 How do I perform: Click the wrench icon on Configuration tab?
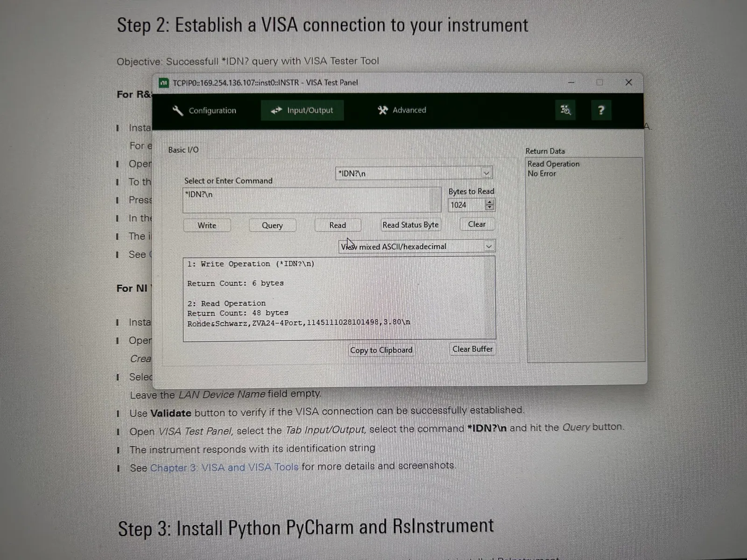(x=177, y=111)
